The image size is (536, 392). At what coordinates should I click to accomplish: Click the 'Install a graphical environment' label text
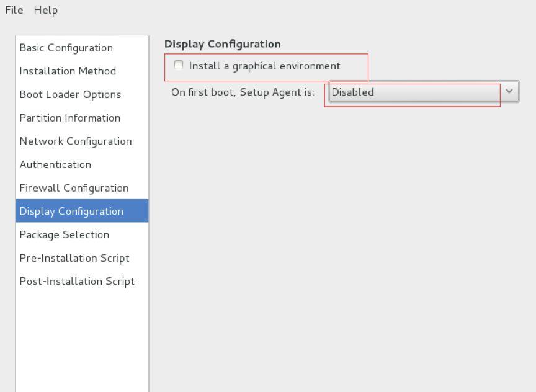[264, 66]
